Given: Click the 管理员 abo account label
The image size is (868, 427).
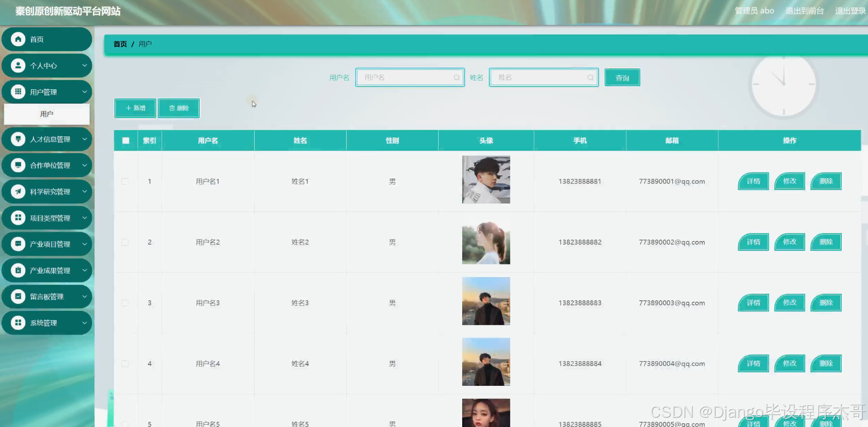Looking at the screenshot, I should point(754,11).
